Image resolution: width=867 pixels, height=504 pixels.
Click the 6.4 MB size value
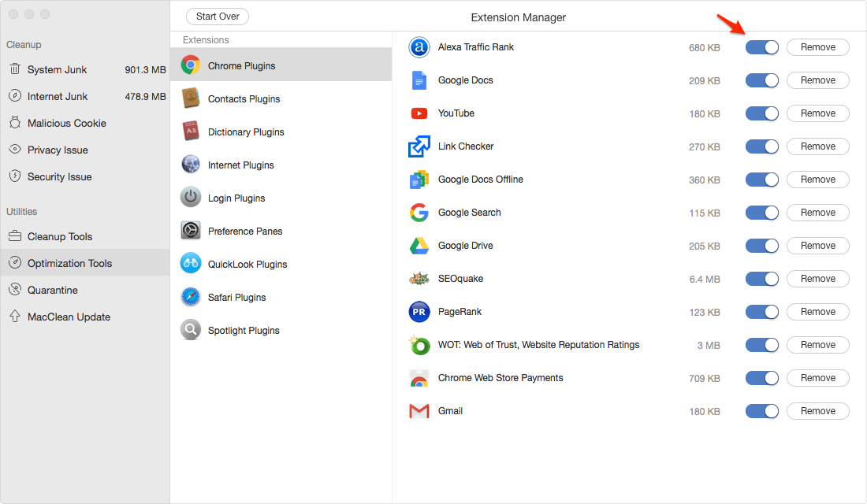point(705,279)
